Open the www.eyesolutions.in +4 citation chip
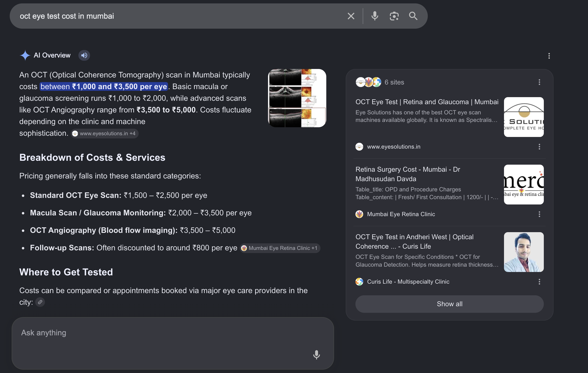Screen dimensions: 588x373 click(104, 133)
